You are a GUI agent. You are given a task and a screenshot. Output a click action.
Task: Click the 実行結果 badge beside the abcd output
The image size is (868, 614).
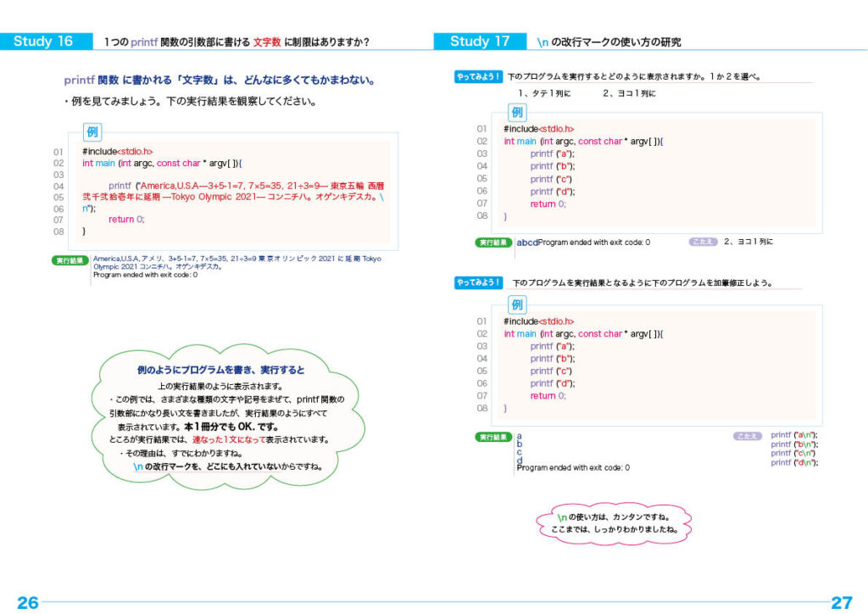click(493, 243)
